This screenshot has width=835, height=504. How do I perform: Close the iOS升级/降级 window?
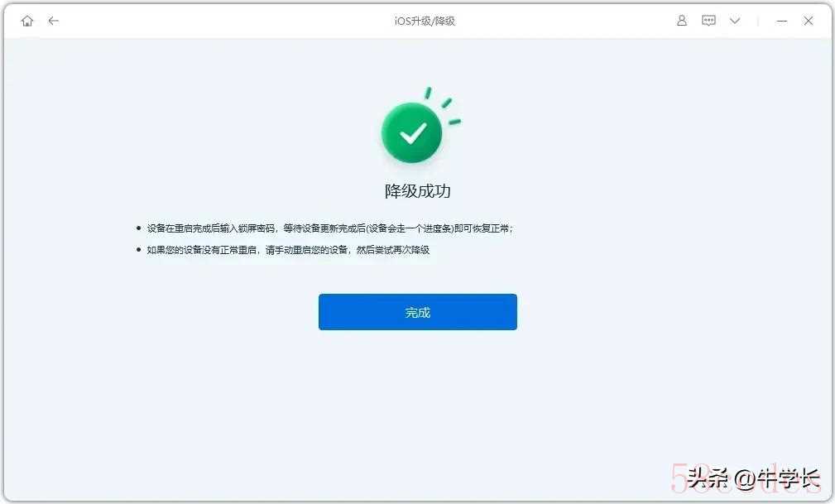[x=809, y=21]
